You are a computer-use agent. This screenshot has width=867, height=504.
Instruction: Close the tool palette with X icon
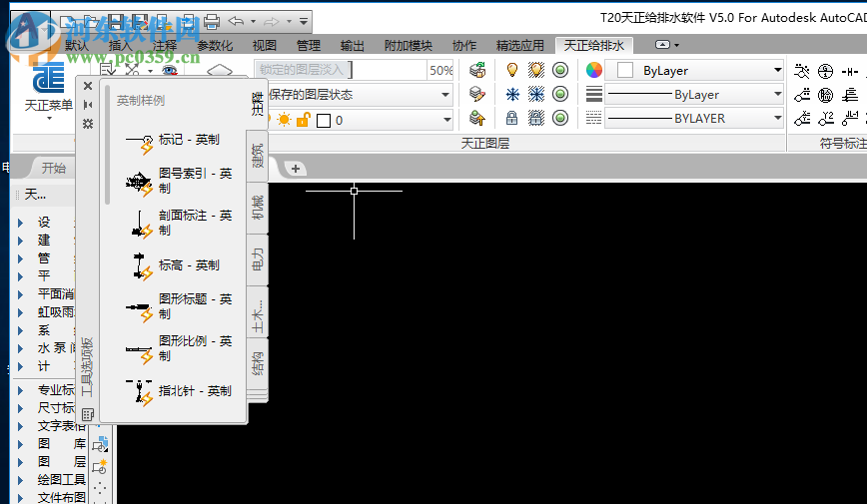pos(87,86)
